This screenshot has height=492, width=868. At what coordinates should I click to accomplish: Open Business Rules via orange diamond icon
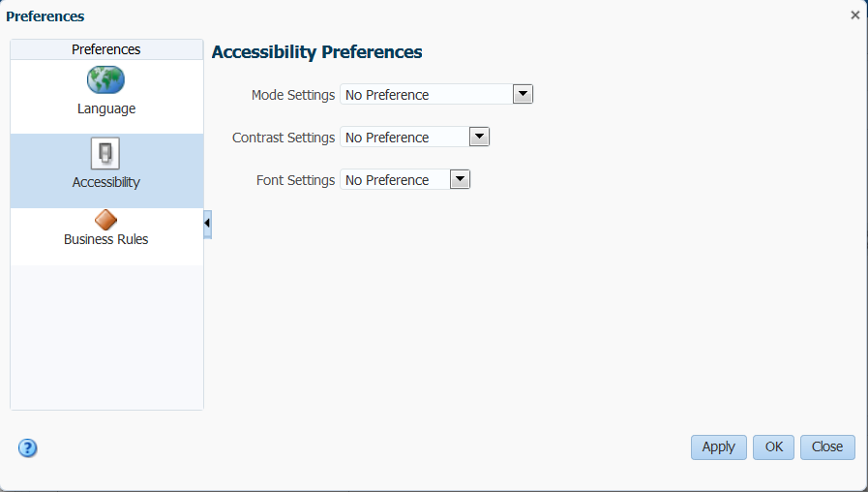pos(105,220)
